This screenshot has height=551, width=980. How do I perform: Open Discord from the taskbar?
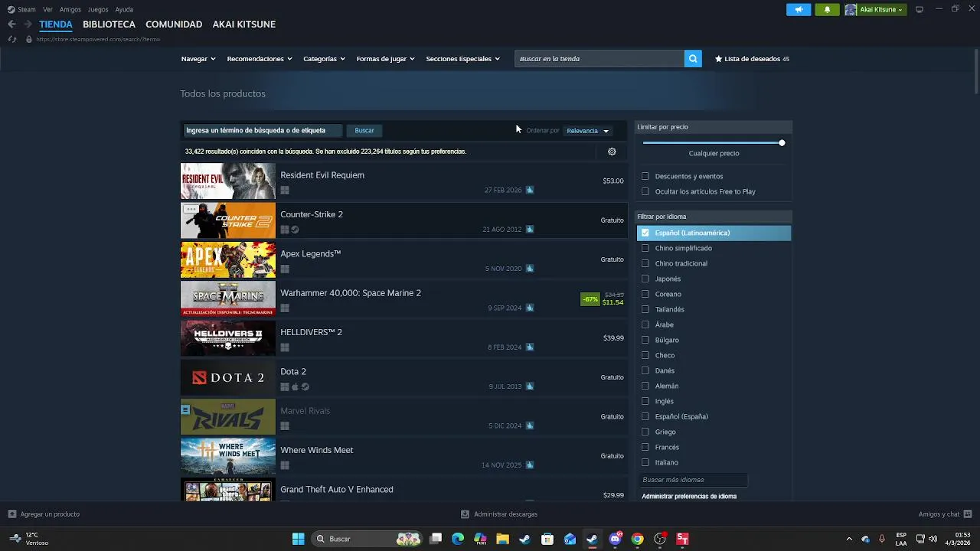615,539
